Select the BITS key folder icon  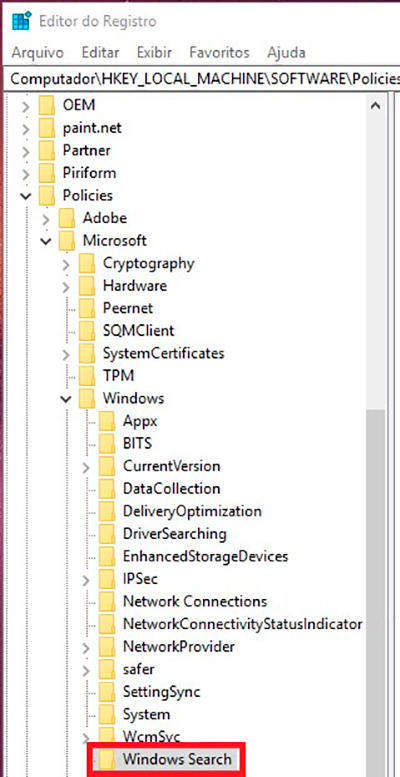coord(107,444)
